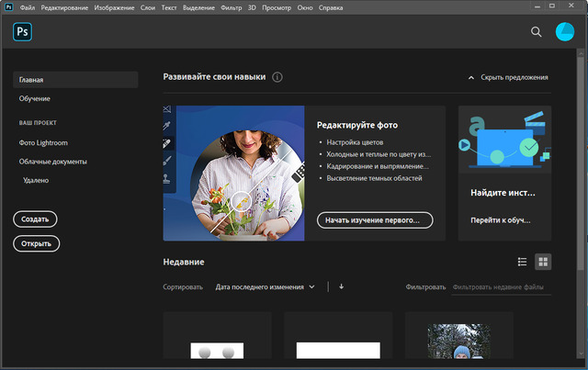This screenshot has height=370, width=588.
Task: Collapse suggestions via Скрыть предложения
Action: pyautogui.click(x=508, y=78)
